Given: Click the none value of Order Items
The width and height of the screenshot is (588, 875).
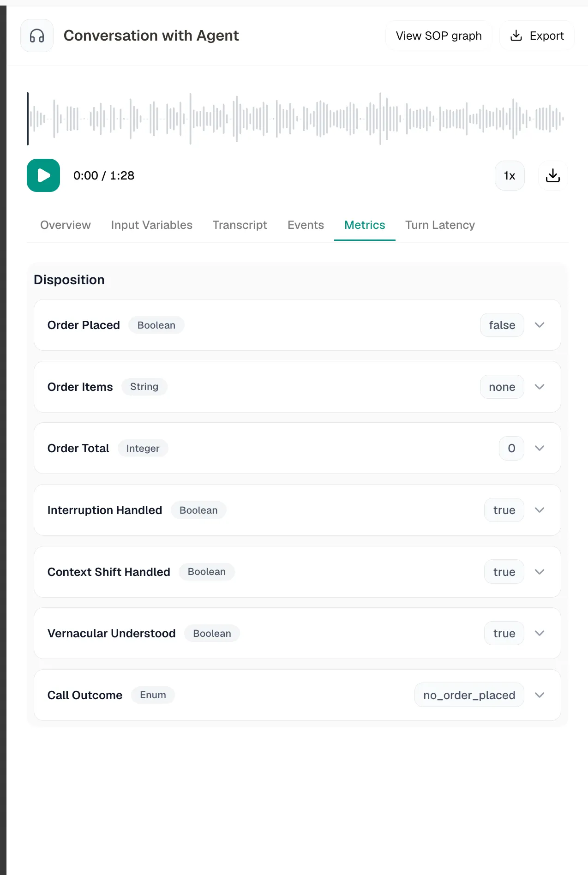Looking at the screenshot, I should pos(502,387).
